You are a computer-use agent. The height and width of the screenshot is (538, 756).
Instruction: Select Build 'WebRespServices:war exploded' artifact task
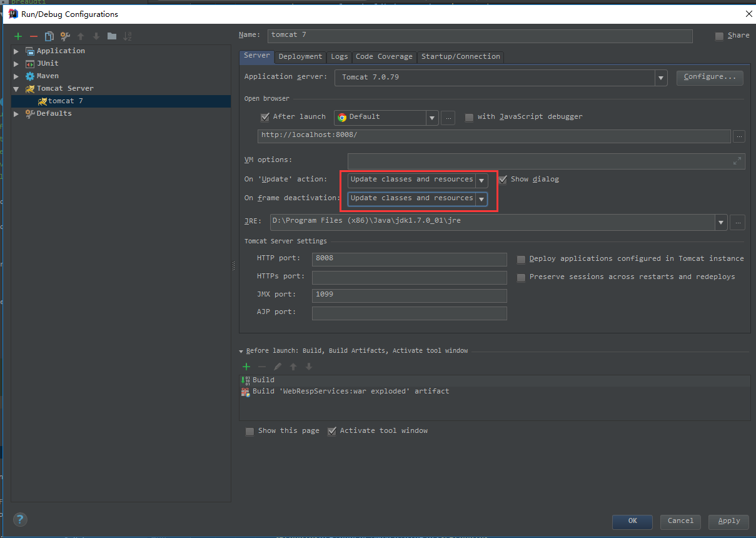495,392
